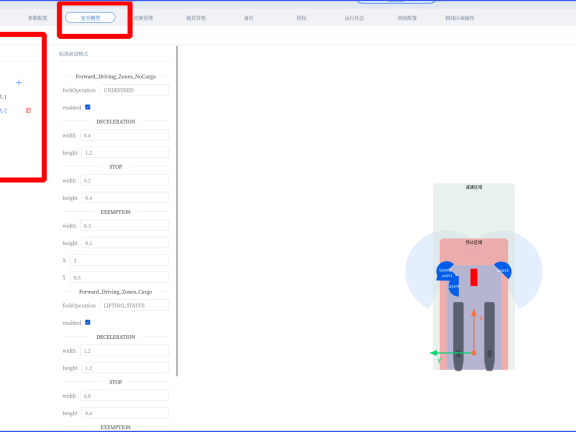Click the orange x-axis arrow
This screenshot has height=432, width=576.
474,329
